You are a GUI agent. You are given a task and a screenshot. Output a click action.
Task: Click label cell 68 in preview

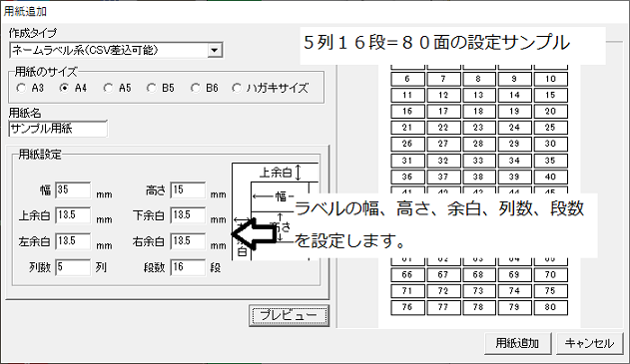[478, 275]
